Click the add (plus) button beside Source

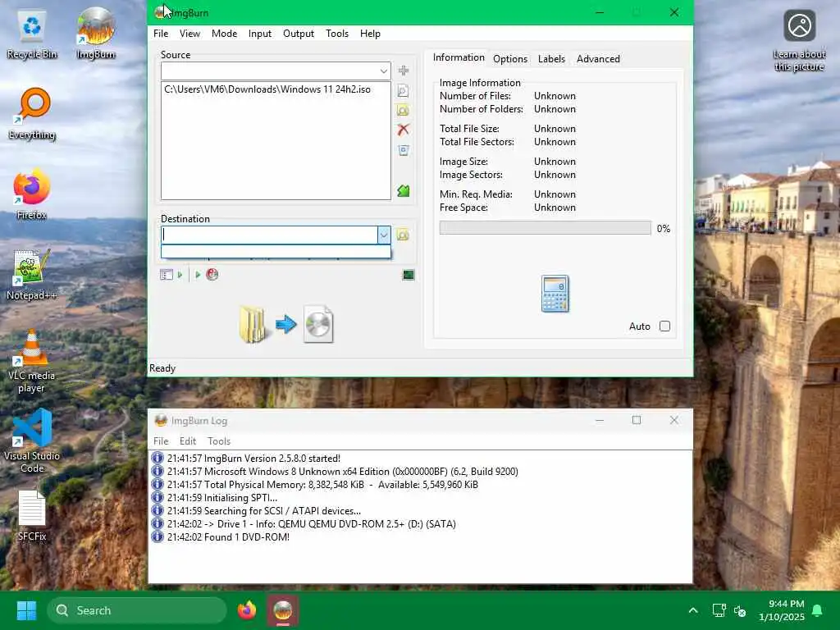pyautogui.click(x=404, y=71)
